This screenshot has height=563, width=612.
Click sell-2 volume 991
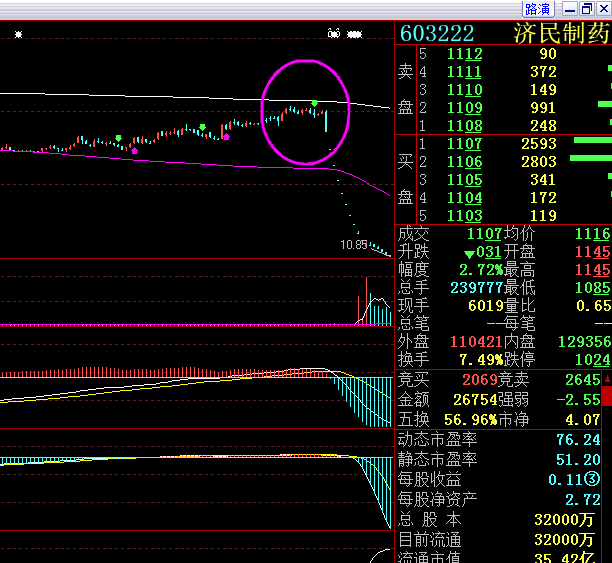click(x=543, y=107)
